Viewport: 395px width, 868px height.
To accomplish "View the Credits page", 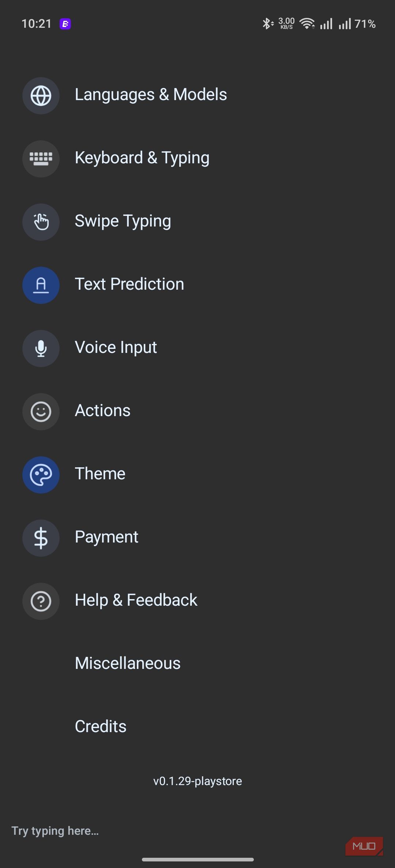I will (197, 727).
